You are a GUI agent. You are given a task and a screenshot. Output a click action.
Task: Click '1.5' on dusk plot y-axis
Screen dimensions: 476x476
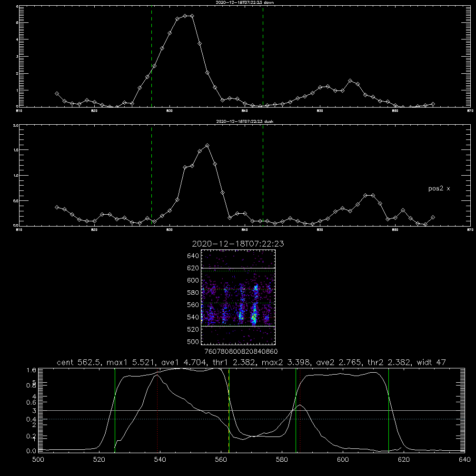coord(16,150)
